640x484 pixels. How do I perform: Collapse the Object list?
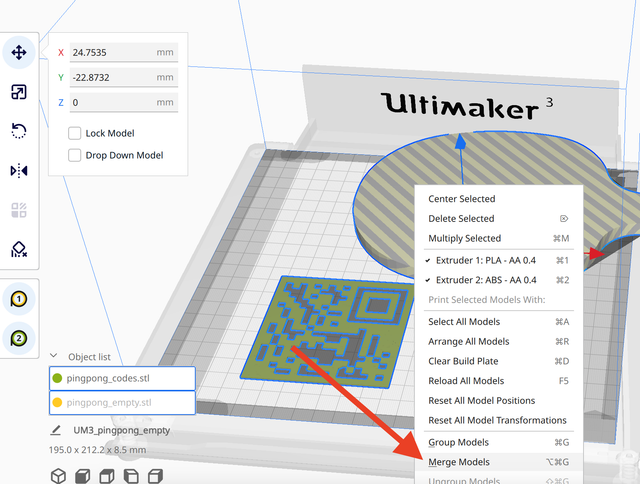point(53,356)
